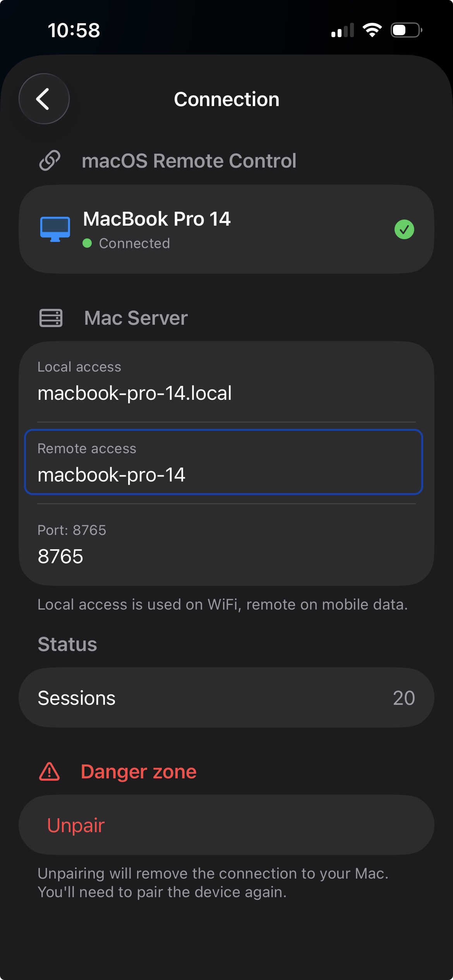Select the blue monitor icon for MacBook Pro 14
Image resolution: width=453 pixels, height=980 pixels.
pos(55,228)
